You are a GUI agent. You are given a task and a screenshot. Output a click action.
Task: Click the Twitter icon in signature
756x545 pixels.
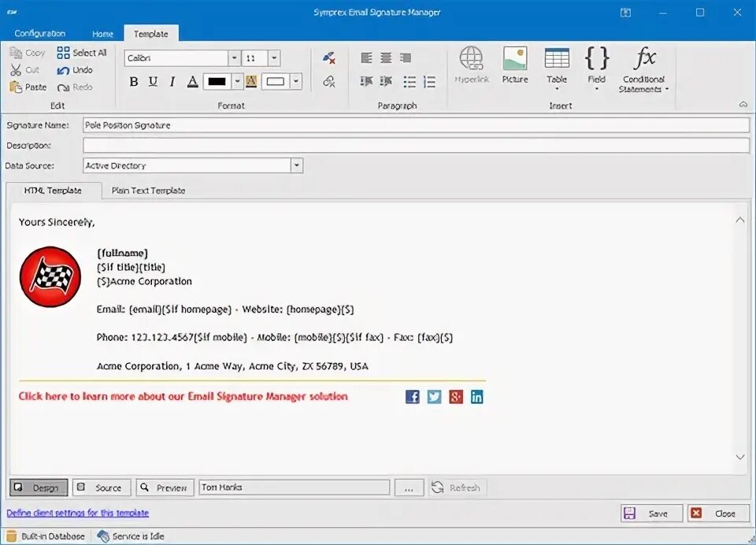434,396
